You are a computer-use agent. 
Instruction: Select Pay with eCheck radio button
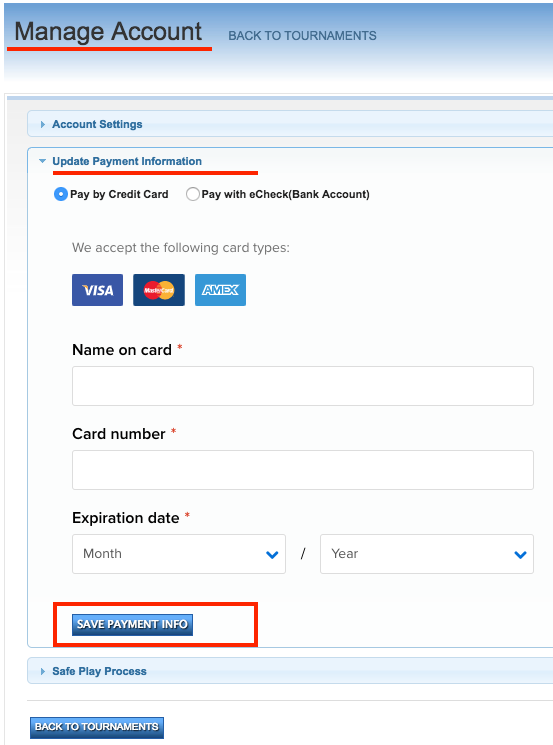[192, 194]
